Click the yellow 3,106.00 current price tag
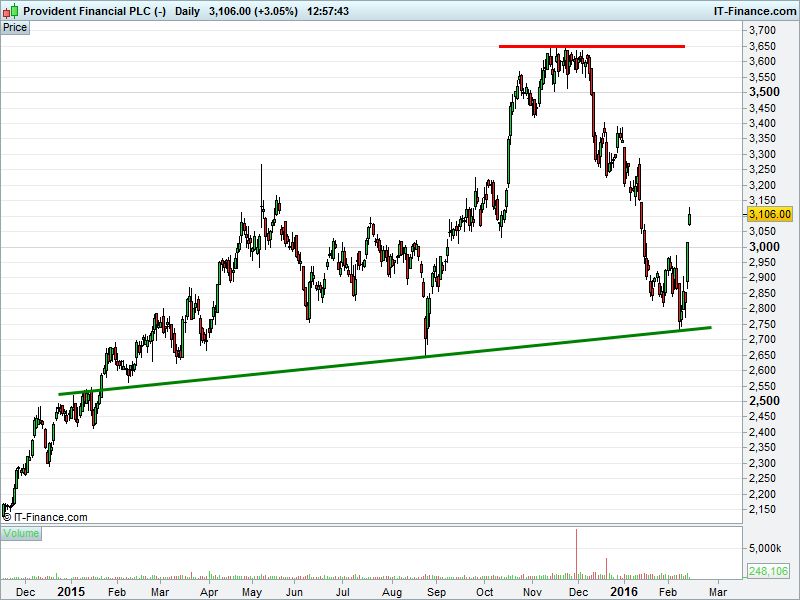800x600 pixels. [x=770, y=214]
